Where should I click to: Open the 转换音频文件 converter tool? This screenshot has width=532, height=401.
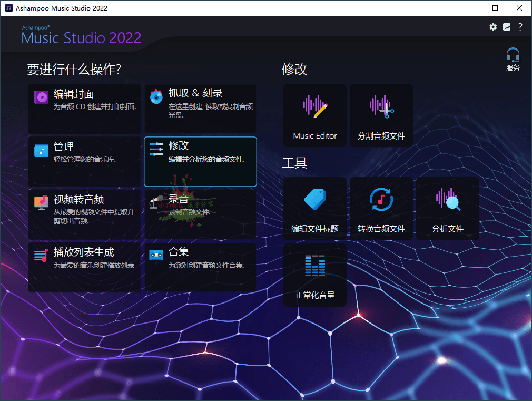[x=381, y=209]
